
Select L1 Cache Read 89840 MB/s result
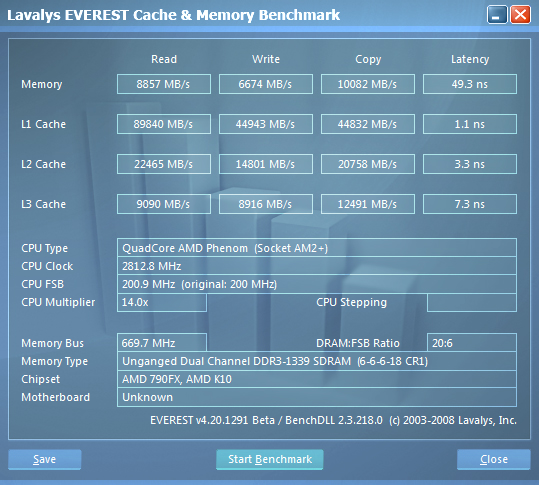[x=164, y=124]
